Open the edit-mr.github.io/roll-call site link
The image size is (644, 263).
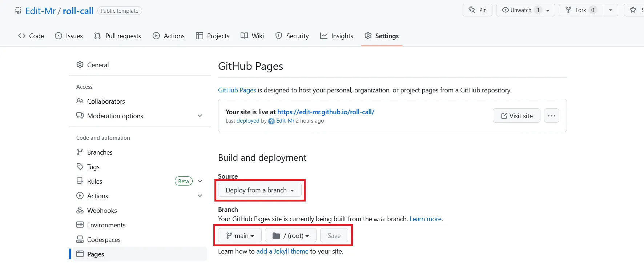point(326,112)
